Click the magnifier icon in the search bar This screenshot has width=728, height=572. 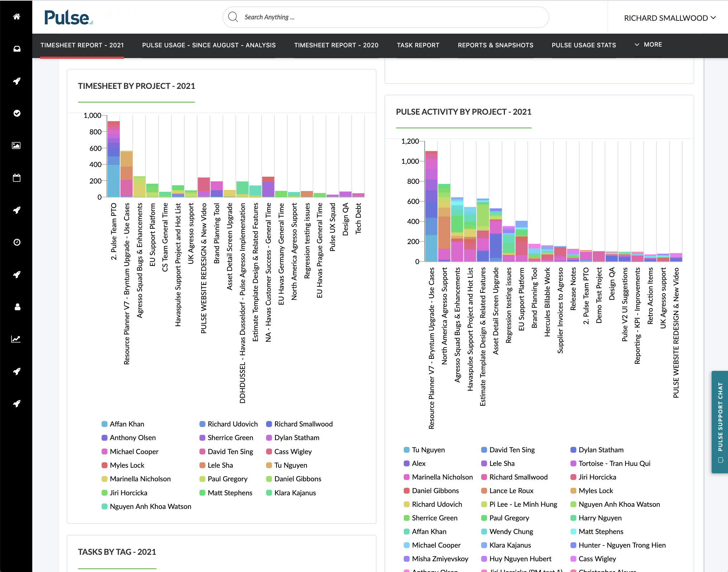pyautogui.click(x=233, y=17)
